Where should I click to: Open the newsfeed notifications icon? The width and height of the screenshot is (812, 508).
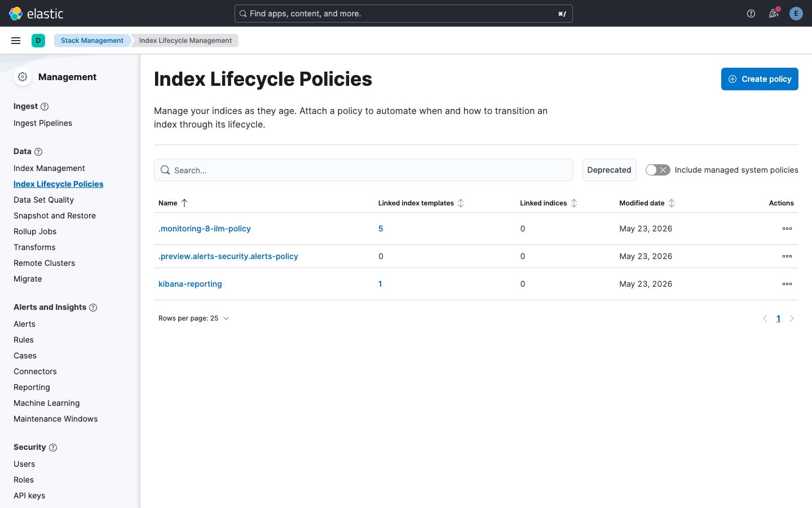coord(774,14)
